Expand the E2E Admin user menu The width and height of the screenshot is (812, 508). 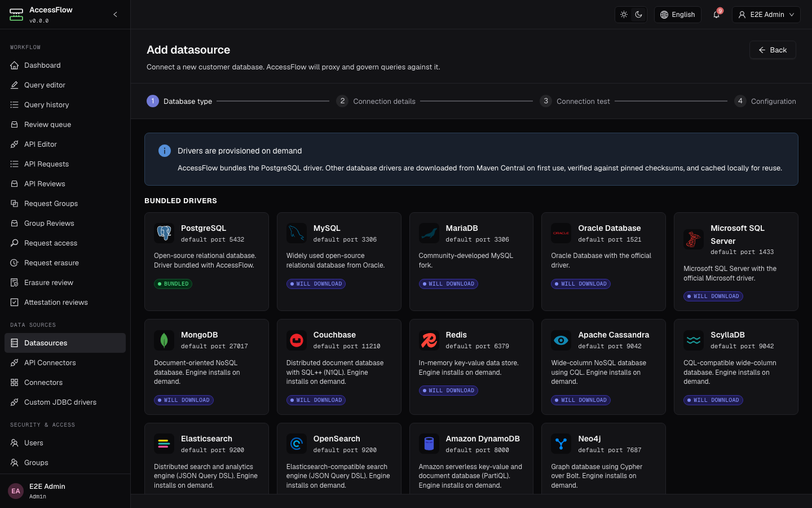coord(766,15)
